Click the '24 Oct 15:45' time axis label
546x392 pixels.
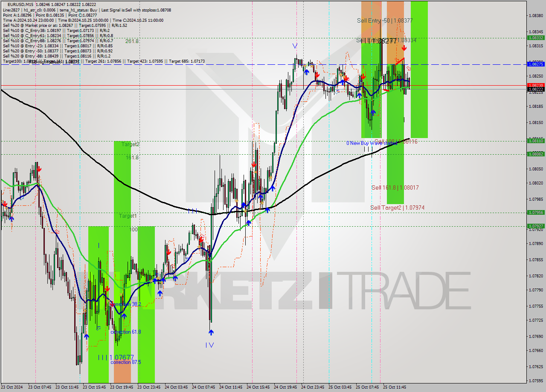[x=258, y=387]
